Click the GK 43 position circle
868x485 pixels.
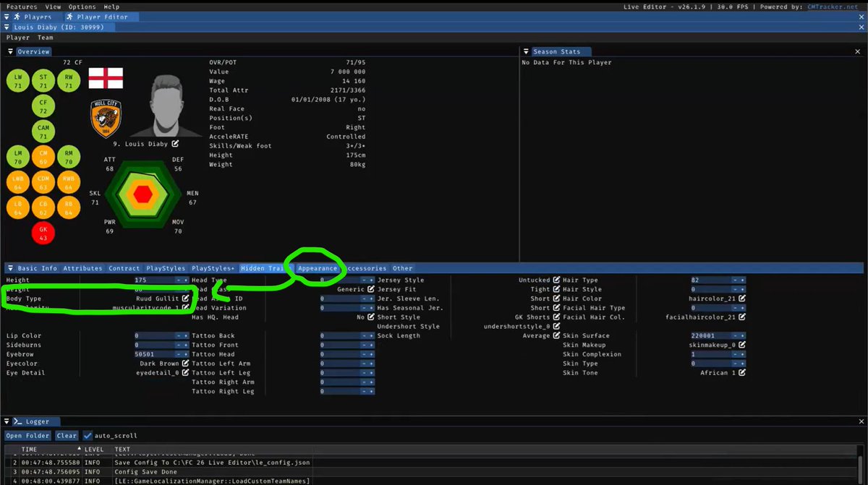pyautogui.click(x=43, y=234)
